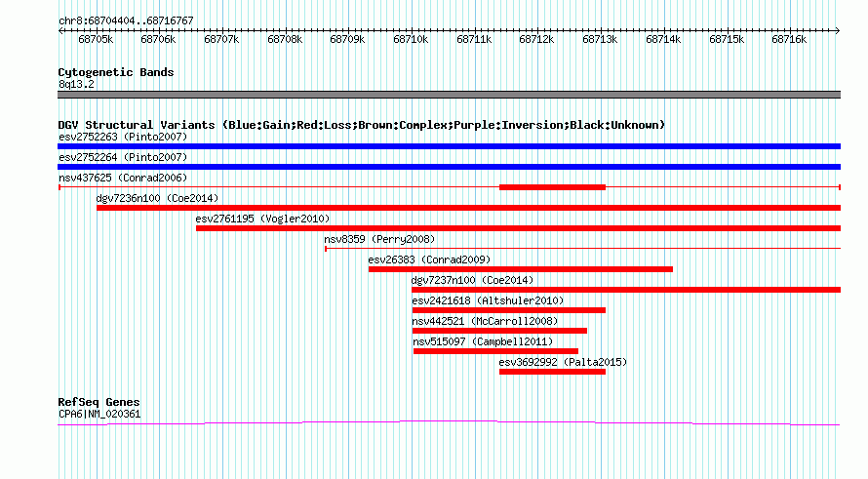868x479 pixels.
Task: Click the esv2752264 (Pinto2007) label
Action: click(x=123, y=157)
